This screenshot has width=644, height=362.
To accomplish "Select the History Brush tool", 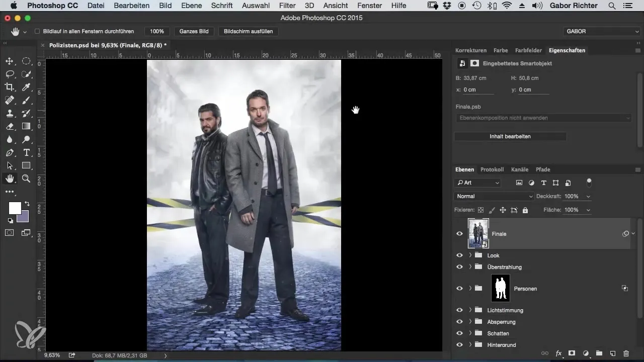I will pos(26,114).
